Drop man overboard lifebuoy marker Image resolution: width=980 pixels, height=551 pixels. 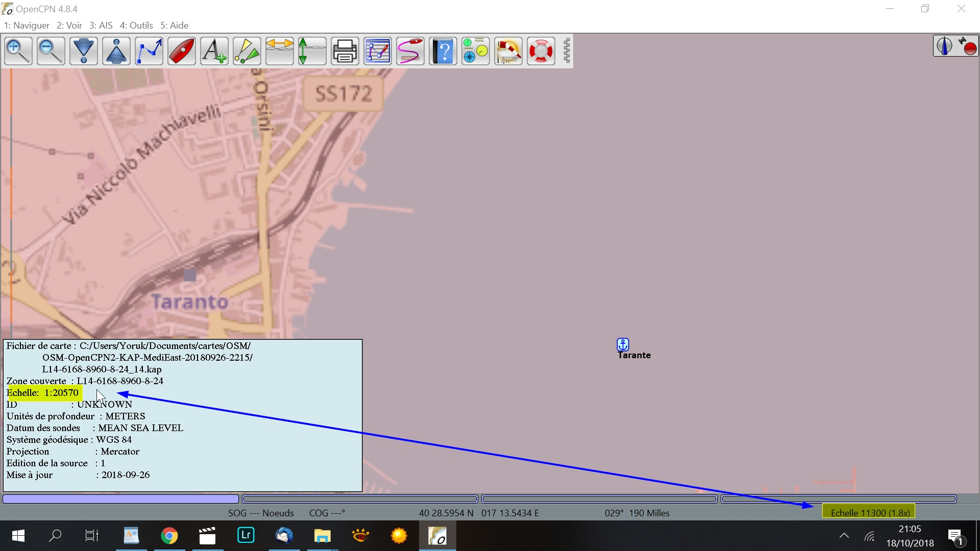(541, 51)
